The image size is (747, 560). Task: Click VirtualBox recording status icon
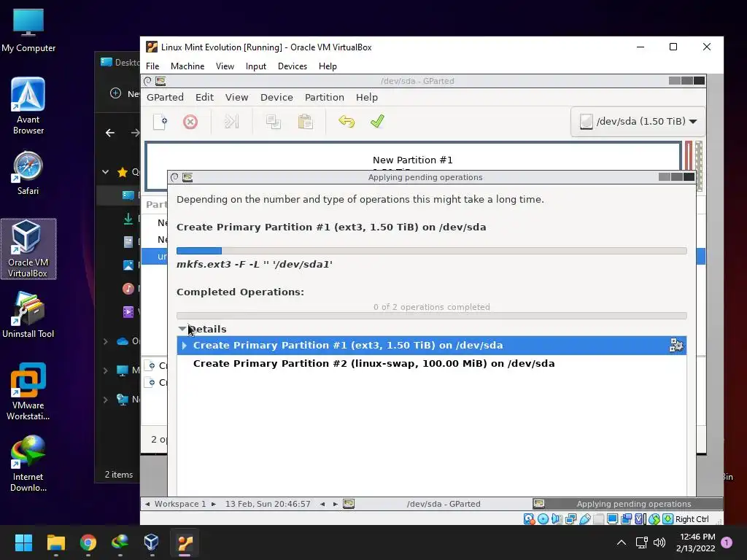(627, 519)
